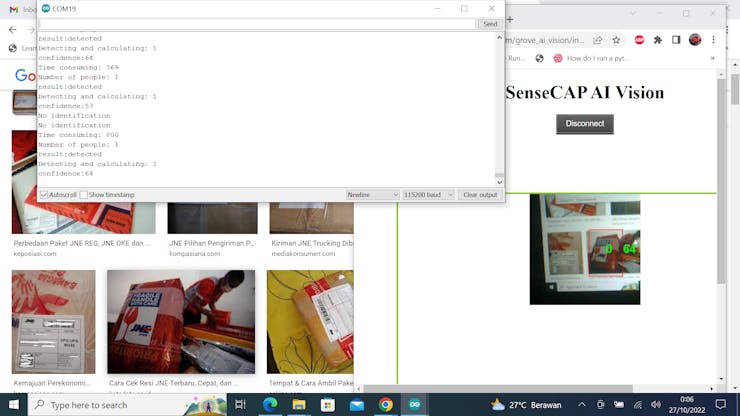The image size is (740, 416).
Task: Open Microsoft Store from the taskbar
Action: click(x=328, y=405)
